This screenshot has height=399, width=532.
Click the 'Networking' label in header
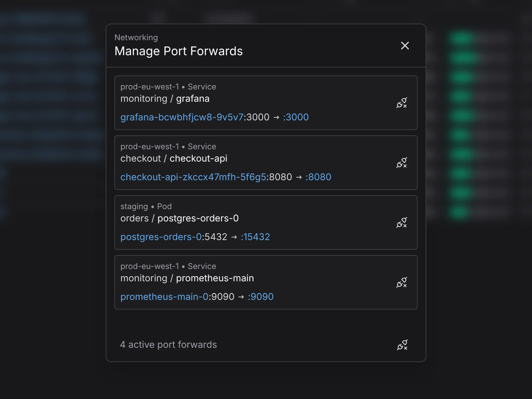tap(136, 38)
